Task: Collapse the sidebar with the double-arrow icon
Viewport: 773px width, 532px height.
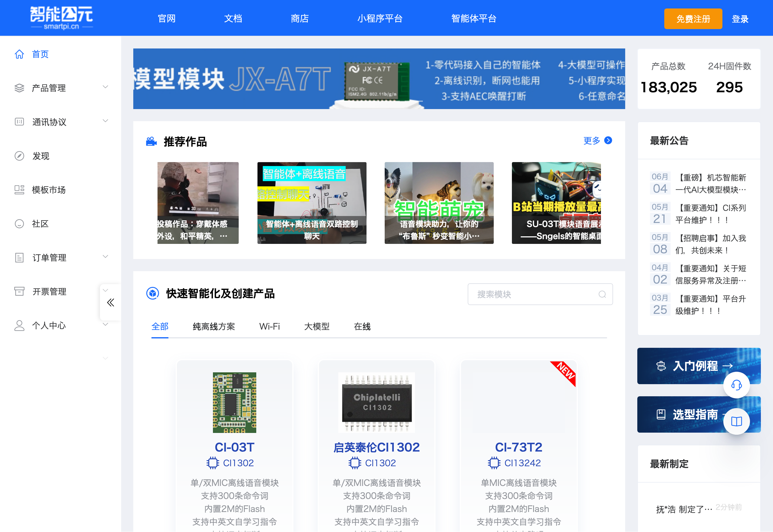Action: pyautogui.click(x=111, y=303)
